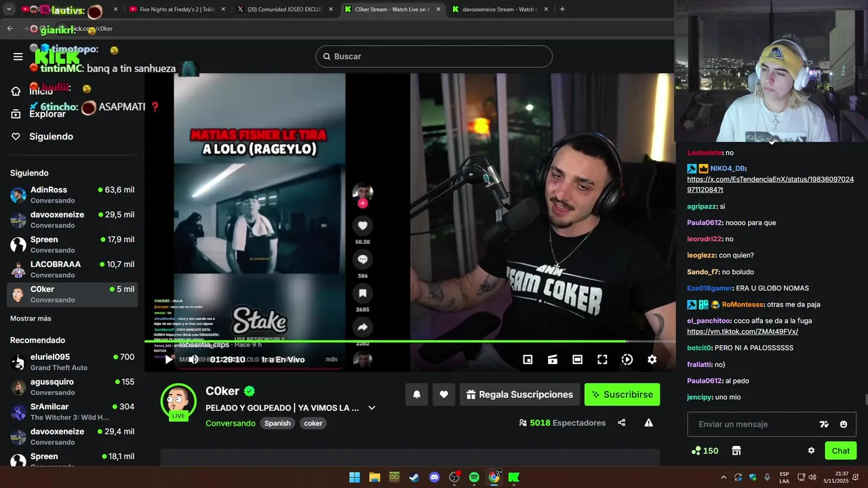Click Regala Suscripciones button

point(519,394)
